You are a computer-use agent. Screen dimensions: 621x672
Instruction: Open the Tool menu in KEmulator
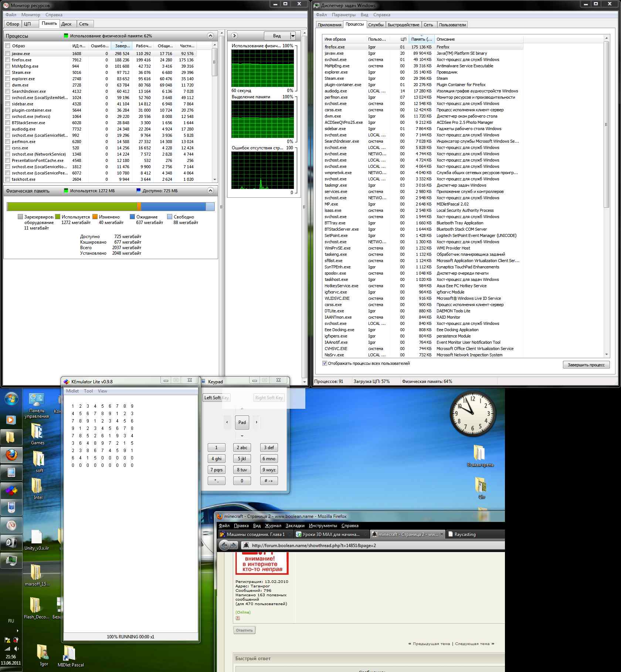pyautogui.click(x=88, y=391)
